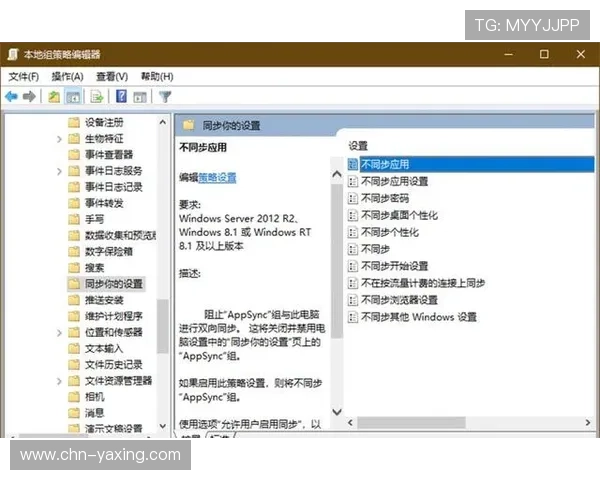This screenshot has height=480, width=600.
Task: Select the 不同步 policy
Action: tap(375, 249)
